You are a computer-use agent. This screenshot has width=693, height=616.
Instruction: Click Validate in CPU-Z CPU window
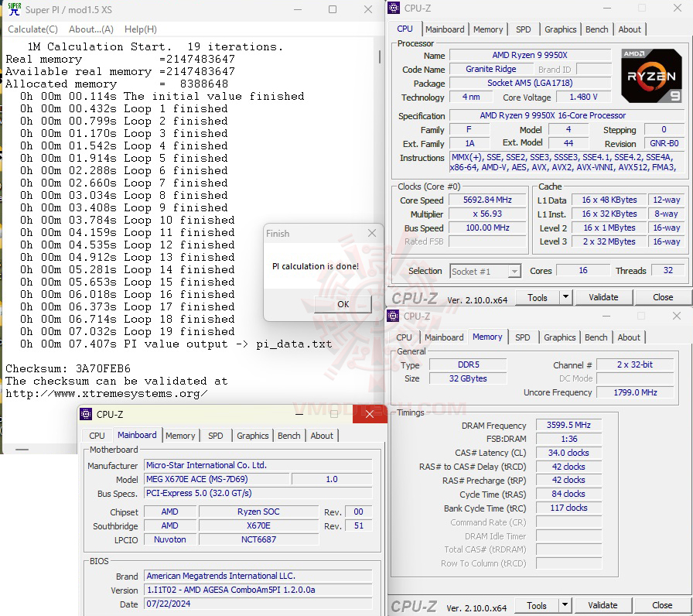click(x=603, y=298)
